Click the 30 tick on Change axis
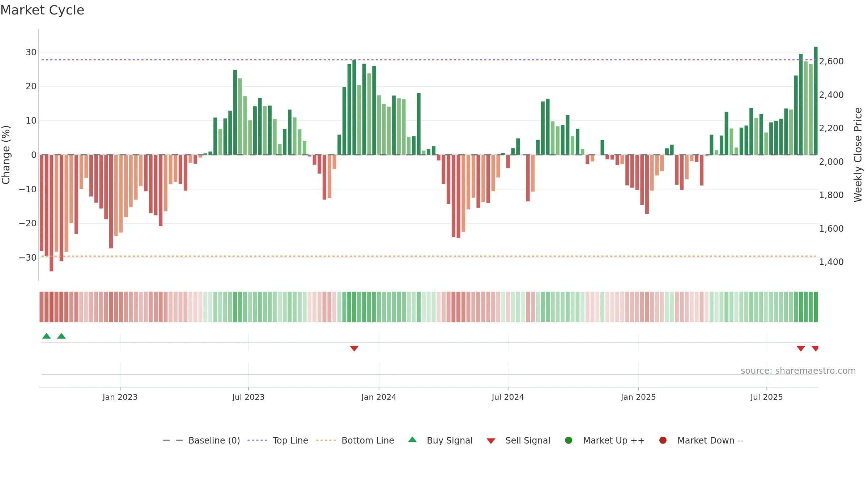This screenshot has width=868, height=488. [x=31, y=52]
